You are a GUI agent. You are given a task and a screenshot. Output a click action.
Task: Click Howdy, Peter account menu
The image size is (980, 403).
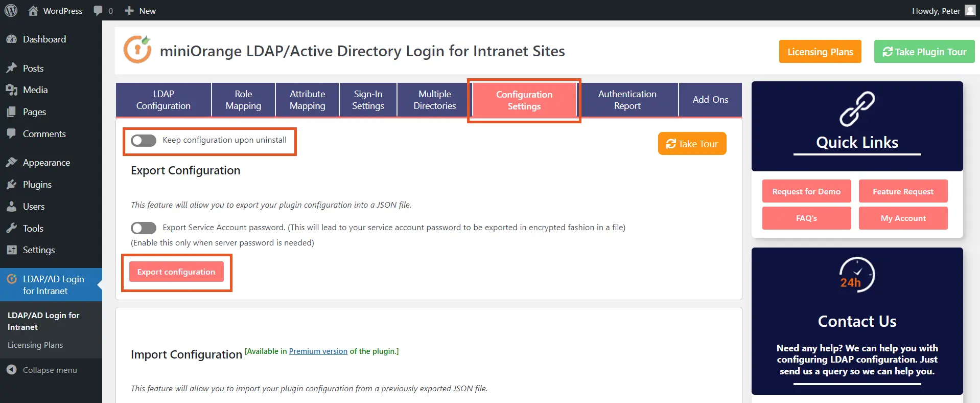(x=943, y=11)
